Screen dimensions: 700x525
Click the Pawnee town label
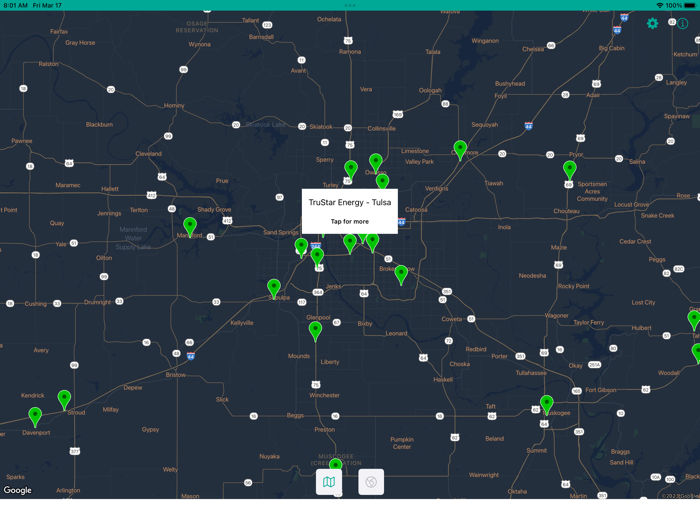point(21,141)
